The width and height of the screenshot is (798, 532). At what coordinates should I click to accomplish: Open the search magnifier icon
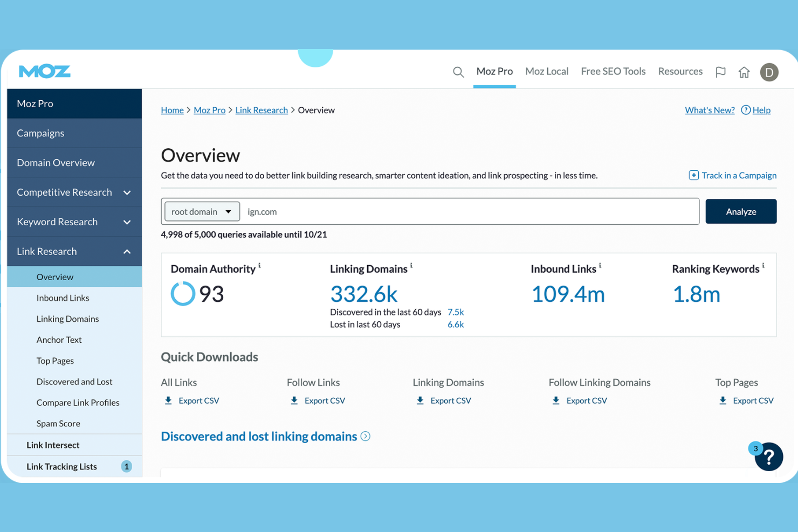pyautogui.click(x=458, y=71)
